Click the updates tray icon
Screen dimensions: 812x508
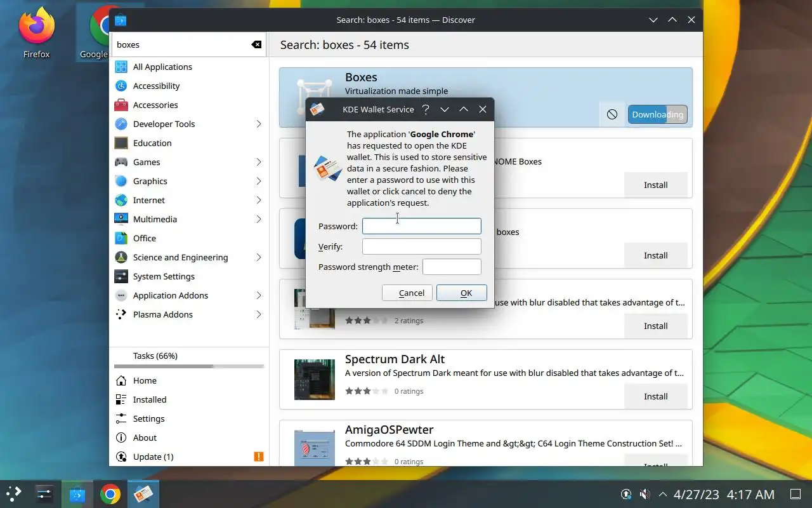626,494
